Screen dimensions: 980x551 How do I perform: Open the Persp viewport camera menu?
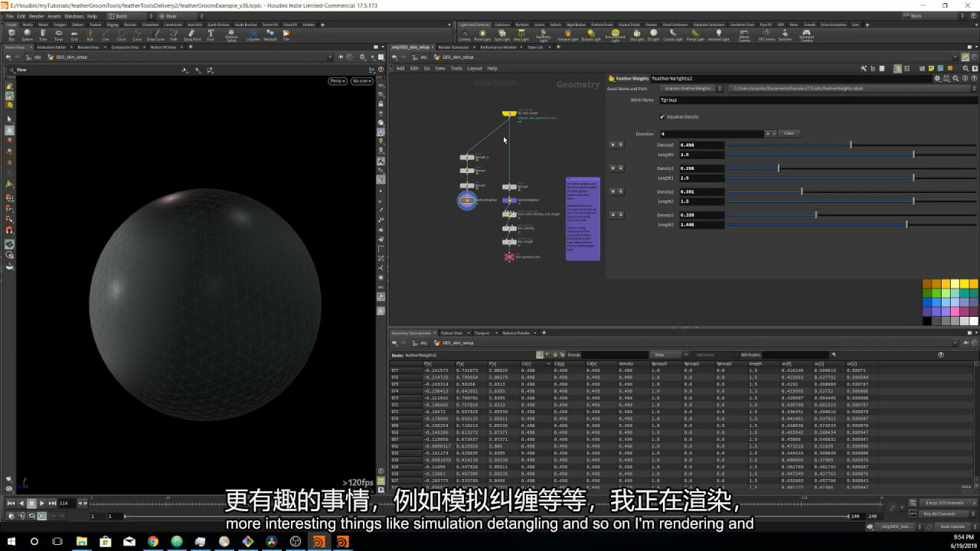338,80
